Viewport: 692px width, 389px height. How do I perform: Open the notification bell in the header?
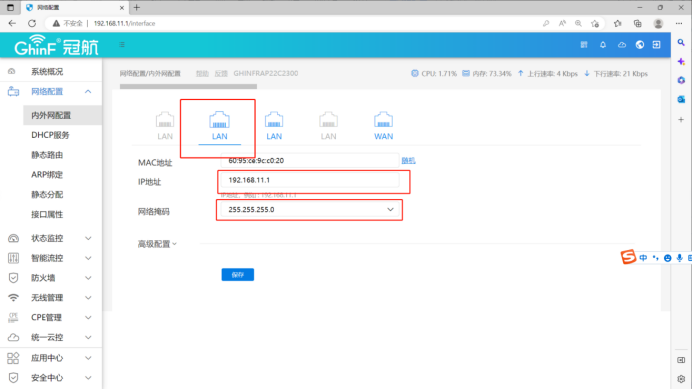click(x=603, y=45)
